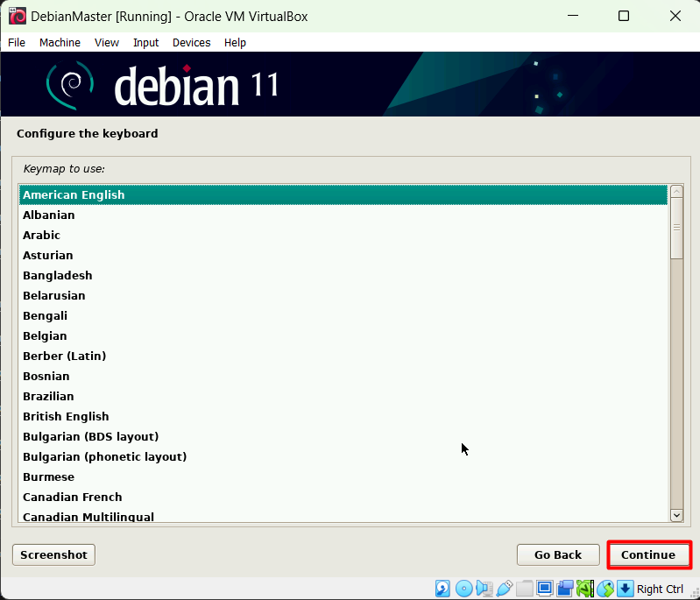Image resolution: width=700 pixels, height=600 pixels.
Task: Click the mouse integration status icon
Action: point(605,589)
